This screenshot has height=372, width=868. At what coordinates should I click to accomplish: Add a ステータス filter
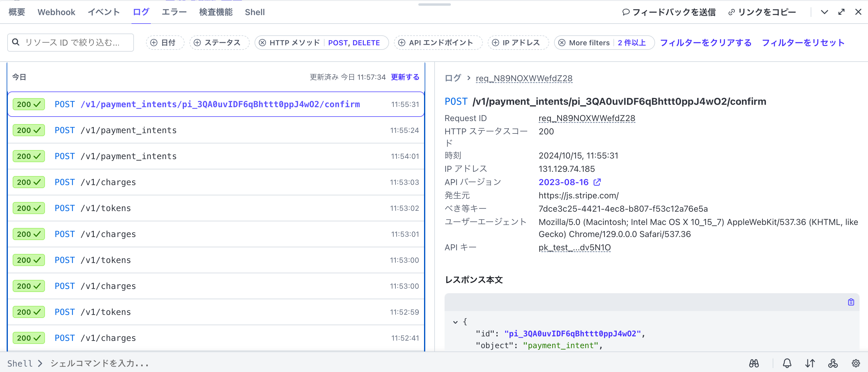tap(219, 43)
